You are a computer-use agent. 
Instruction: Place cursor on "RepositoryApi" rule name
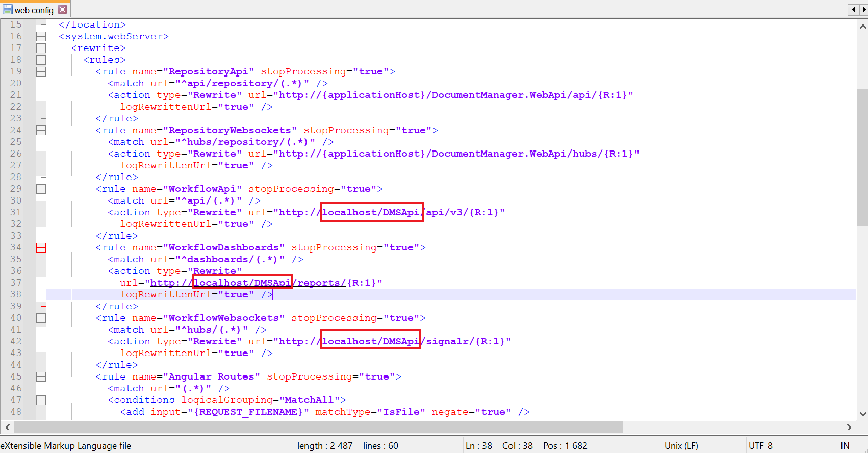click(x=208, y=71)
